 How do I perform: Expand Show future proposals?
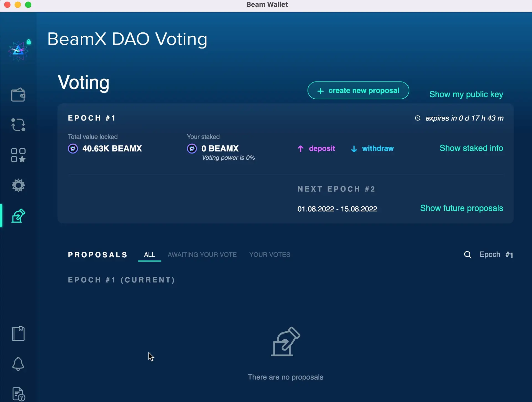click(461, 208)
